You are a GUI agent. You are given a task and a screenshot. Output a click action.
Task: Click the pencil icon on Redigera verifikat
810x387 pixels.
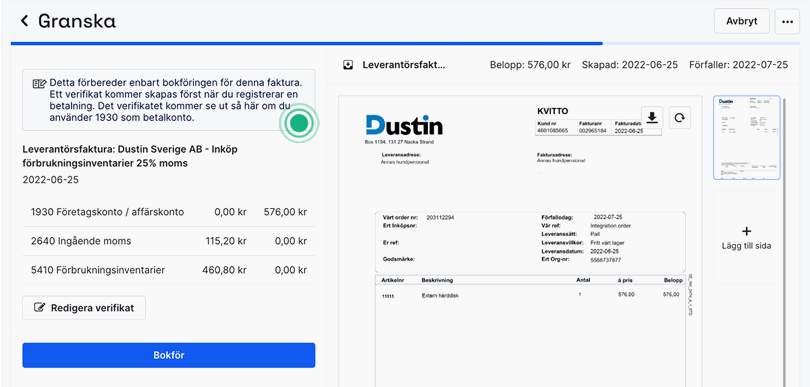pyautogui.click(x=39, y=308)
